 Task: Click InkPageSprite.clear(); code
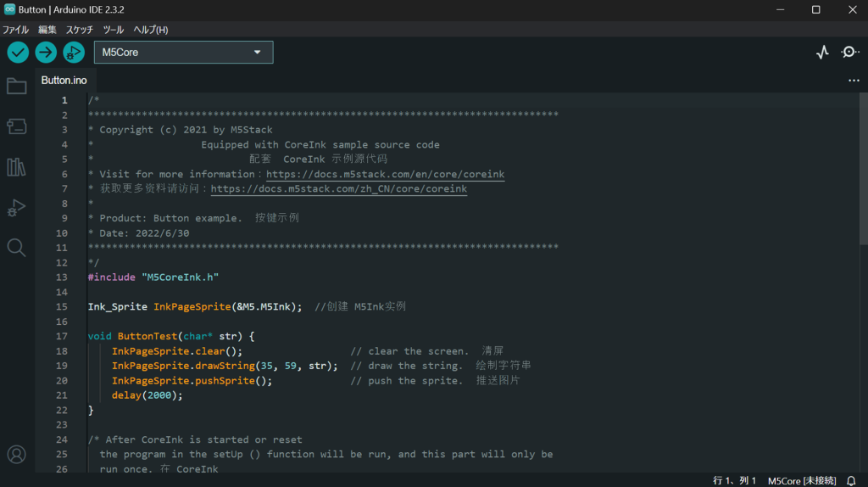(x=177, y=351)
